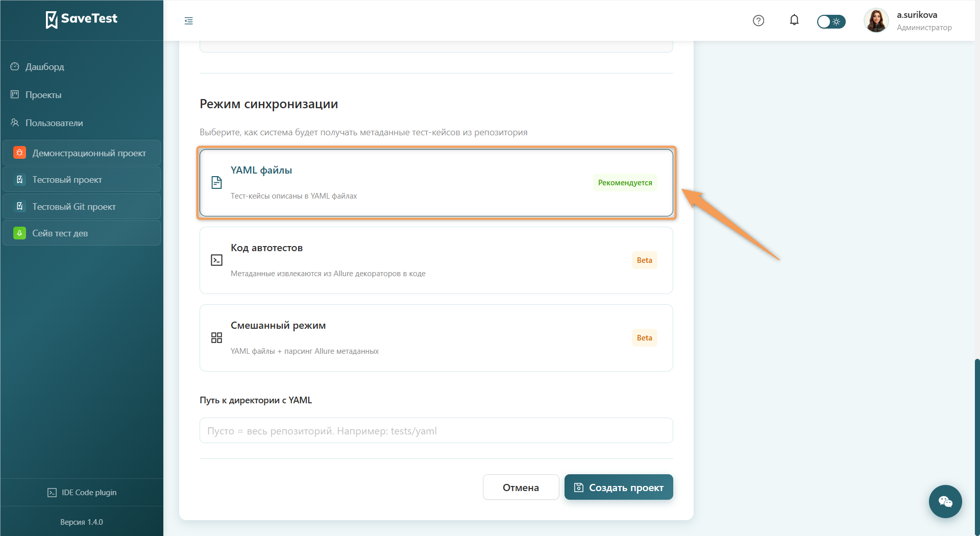This screenshot has height=536, width=980.
Task: Click the orange Демонстрационный проект icon
Action: click(19, 153)
